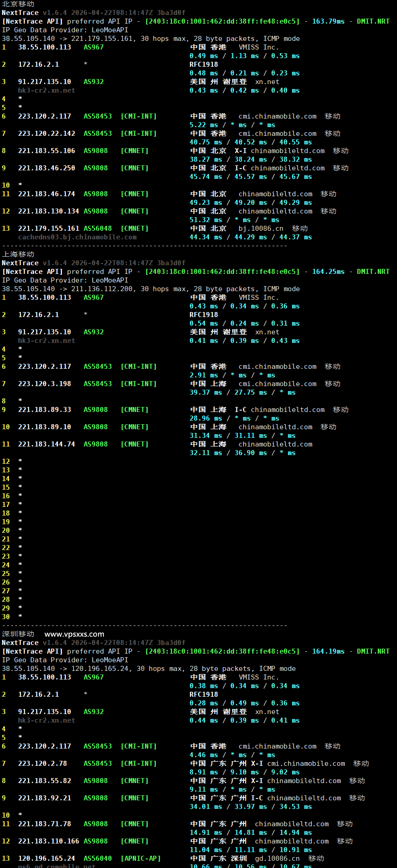
Task: Click destination IP 211.136.112.200
Action: tap(102, 289)
